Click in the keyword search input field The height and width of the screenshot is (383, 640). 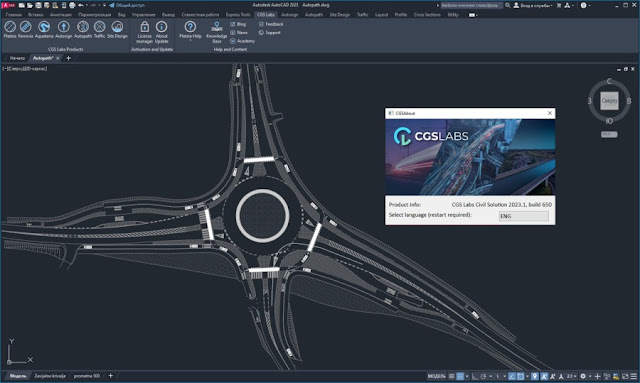(471, 5)
